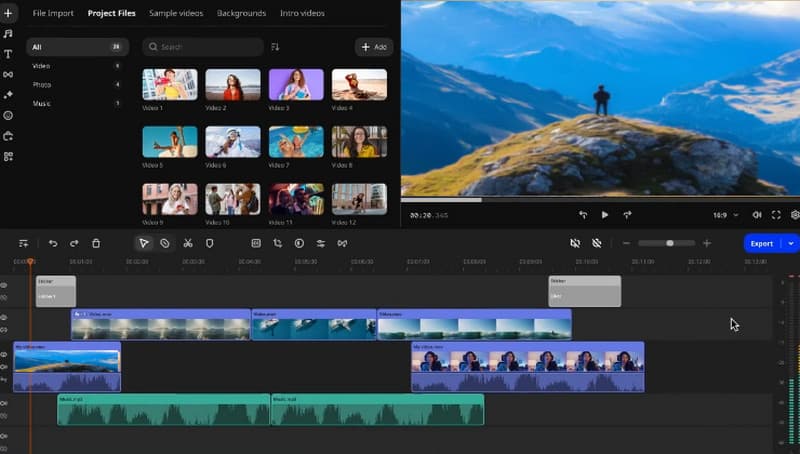800x454 pixels.
Task: Switch to the File Import tab
Action: tap(53, 13)
